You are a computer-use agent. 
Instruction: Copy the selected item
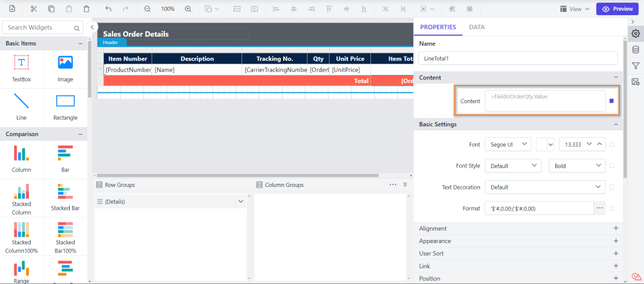[52, 9]
